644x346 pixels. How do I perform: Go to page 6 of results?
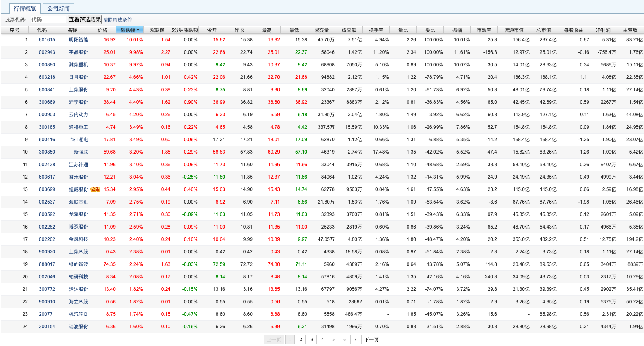344,340
